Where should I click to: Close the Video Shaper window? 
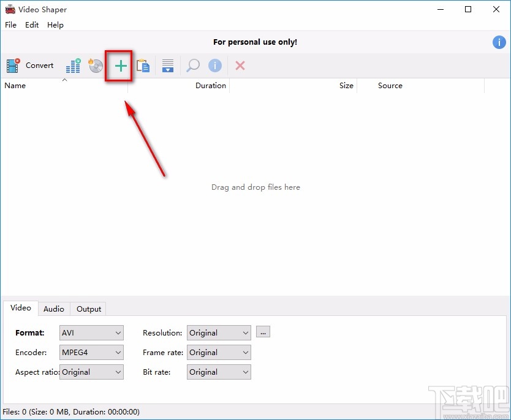pos(496,9)
